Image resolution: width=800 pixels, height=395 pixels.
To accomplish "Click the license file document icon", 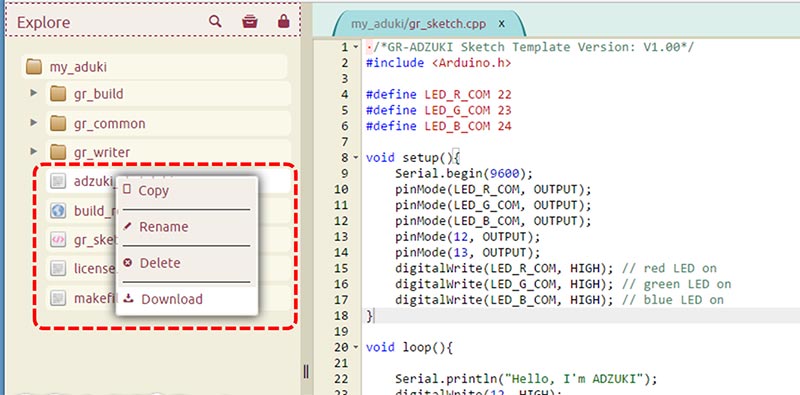I will [58, 268].
